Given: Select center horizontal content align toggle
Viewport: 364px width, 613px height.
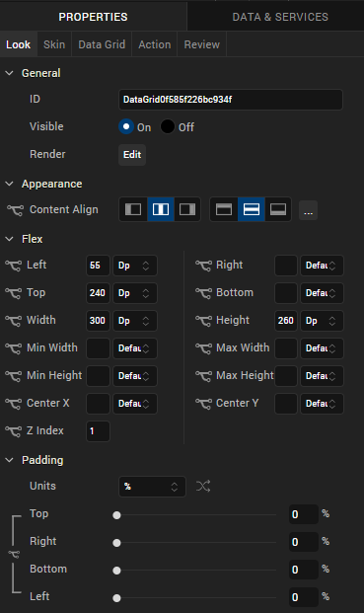Looking at the screenshot, I should (161, 209).
